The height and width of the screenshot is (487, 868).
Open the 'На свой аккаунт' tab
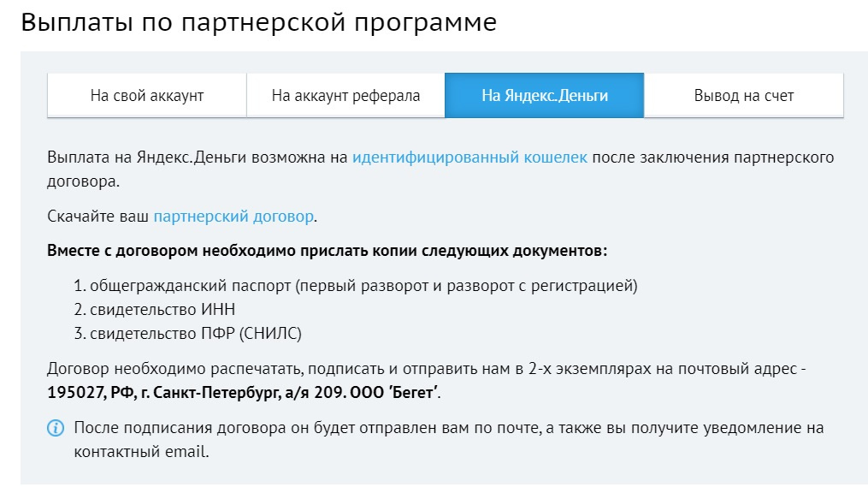147,96
